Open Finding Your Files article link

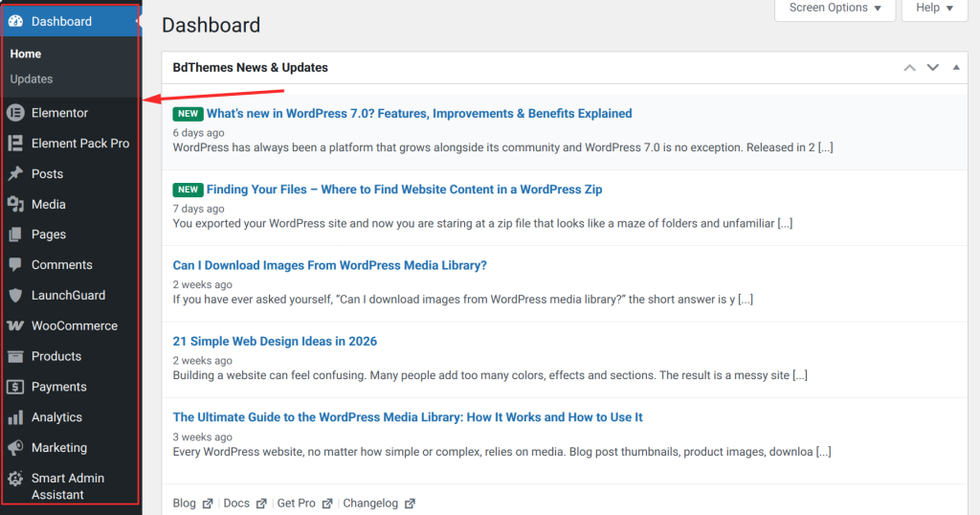[x=405, y=190]
